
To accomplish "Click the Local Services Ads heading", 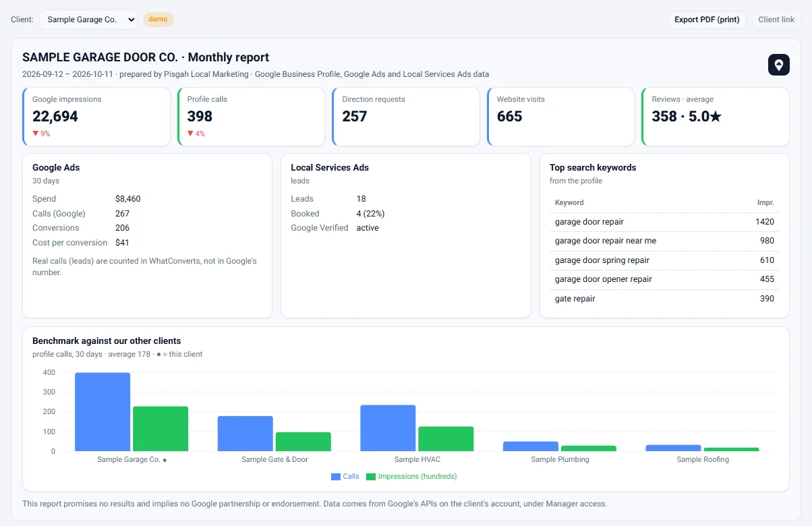I will click(330, 167).
